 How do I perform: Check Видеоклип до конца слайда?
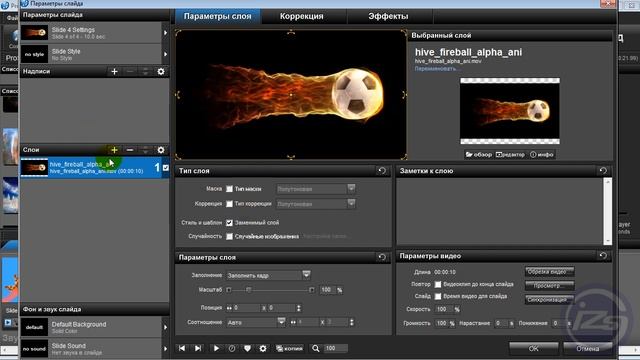click(x=438, y=284)
